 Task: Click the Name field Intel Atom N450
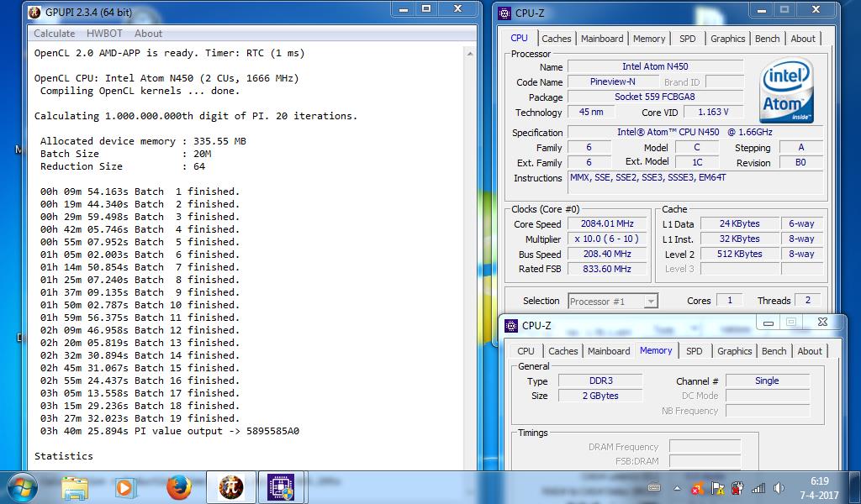pyautogui.click(x=655, y=66)
